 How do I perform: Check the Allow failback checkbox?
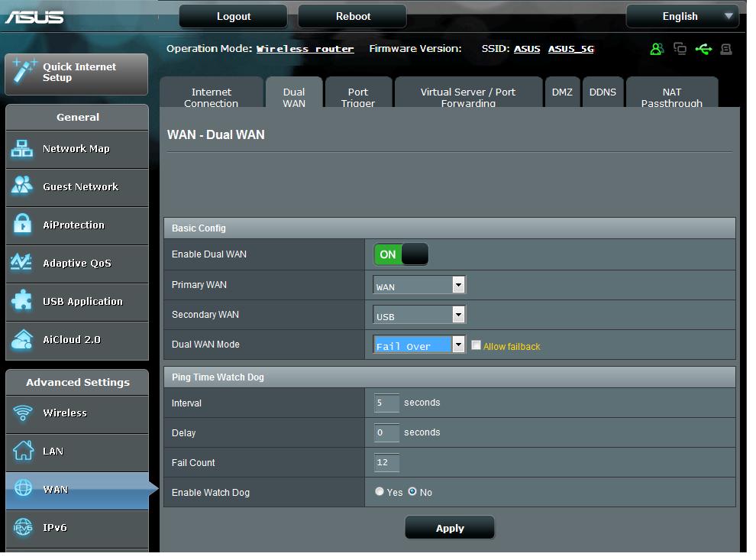(x=476, y=345)
